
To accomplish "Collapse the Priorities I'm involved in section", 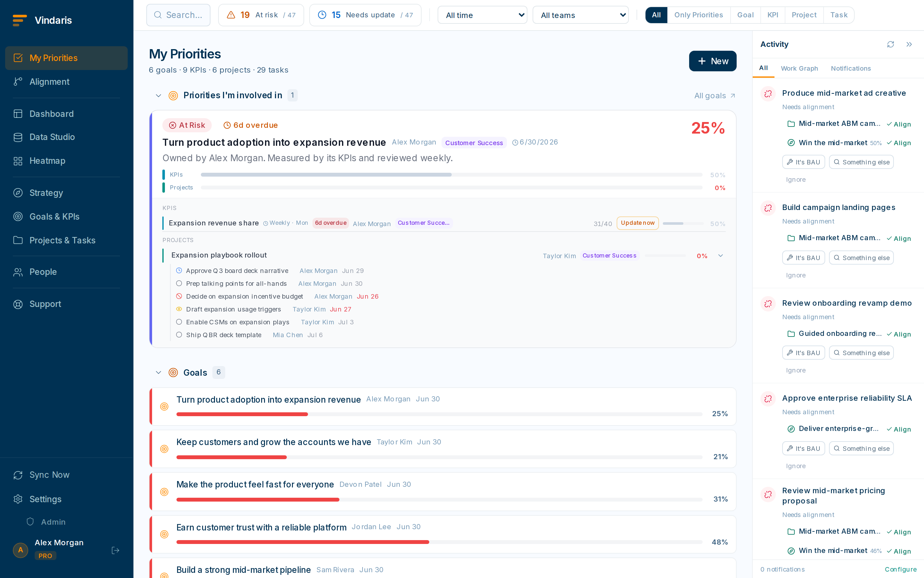I will coord(158,96).
